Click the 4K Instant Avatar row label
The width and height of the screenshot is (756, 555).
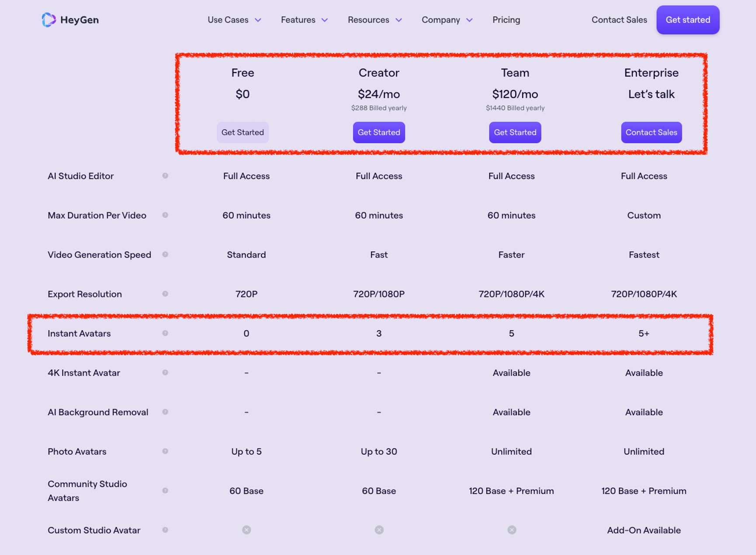pos(84,372)
